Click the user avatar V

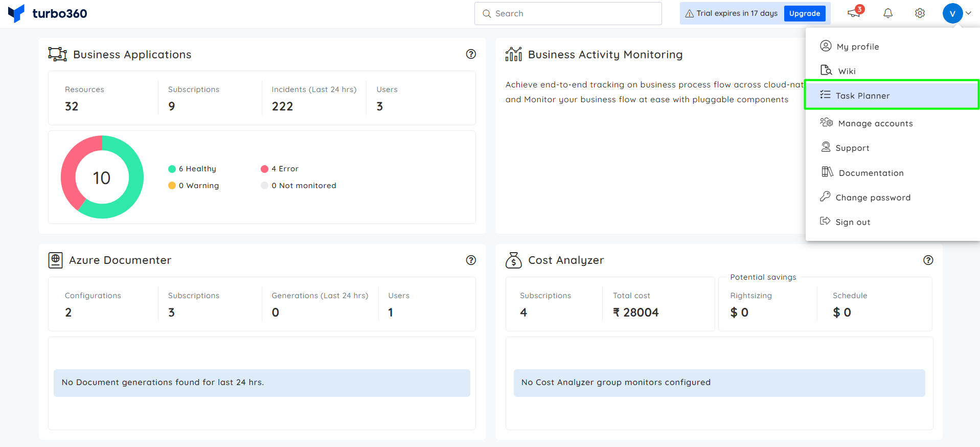click(952, 13)
